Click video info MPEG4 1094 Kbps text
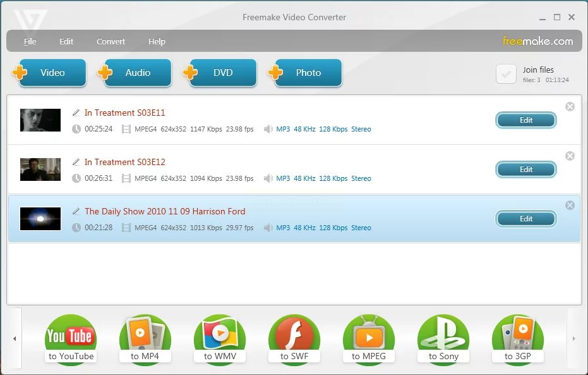This screenshot has height=375, width=588. 194,178
